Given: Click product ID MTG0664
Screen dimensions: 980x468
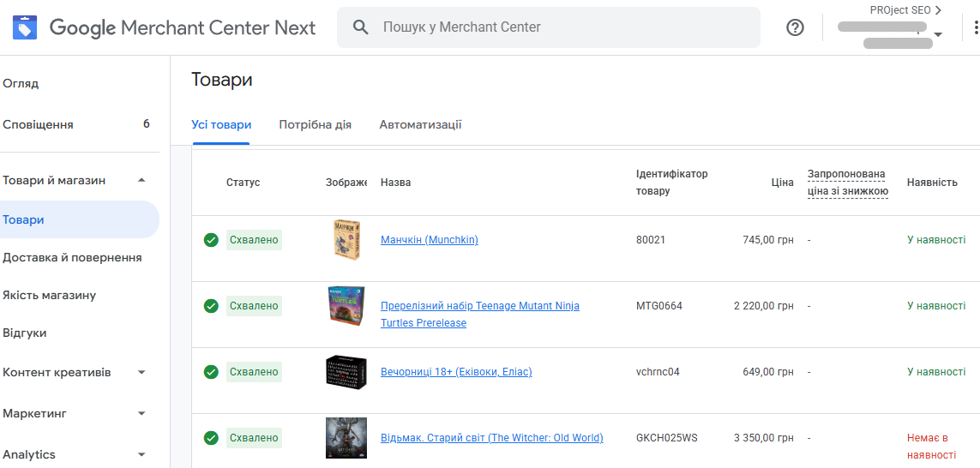Looking at the screenshot, I should (x=659, y=306).
